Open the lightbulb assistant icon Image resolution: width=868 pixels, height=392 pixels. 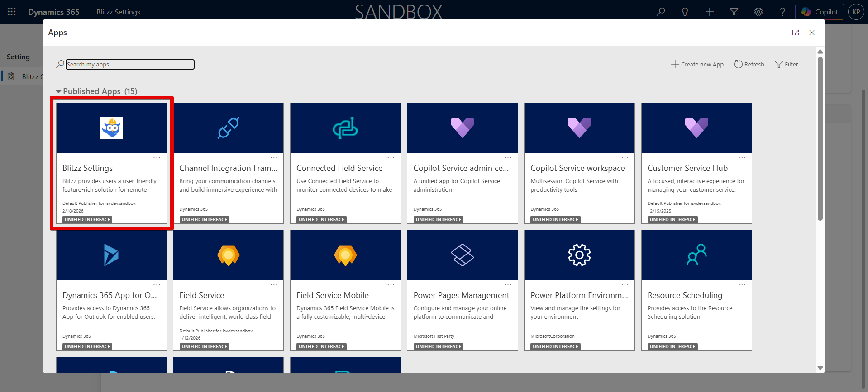pyautogui.click(x=685, y=12)
